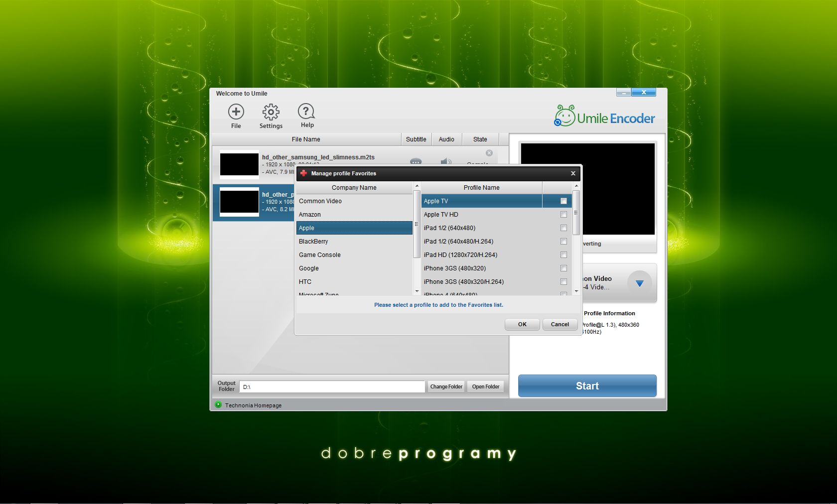The height and width of the screenshot is (504, 837).
Task: Confirm the dialog with OK
Action: click(x=522, y=324)
